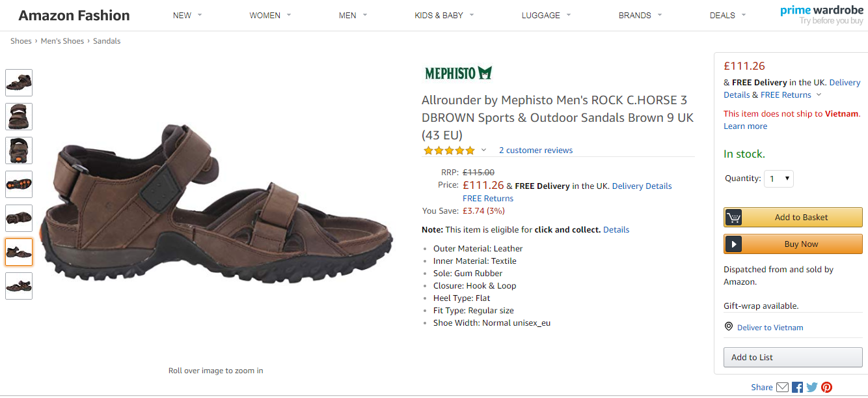Image resolution: width=868 pixels, height=398 pixels.
Task: Open the Quantity dropdown
Action: pyautogui.click(x=779, y=178)
